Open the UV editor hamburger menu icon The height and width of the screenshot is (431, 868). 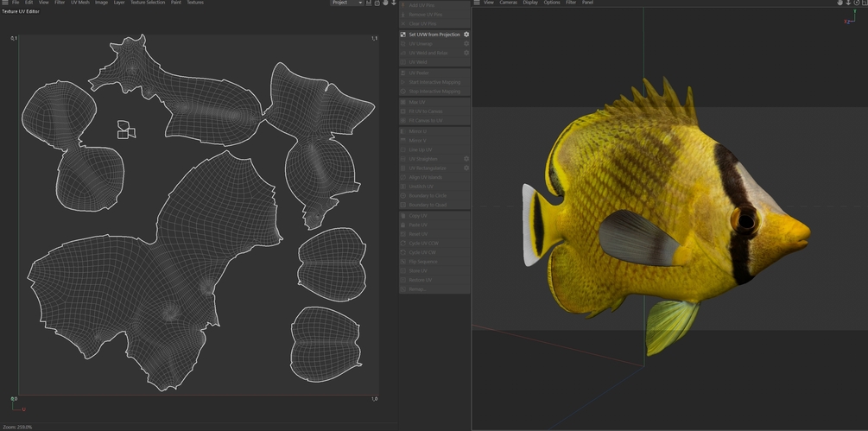pos(4,3)
